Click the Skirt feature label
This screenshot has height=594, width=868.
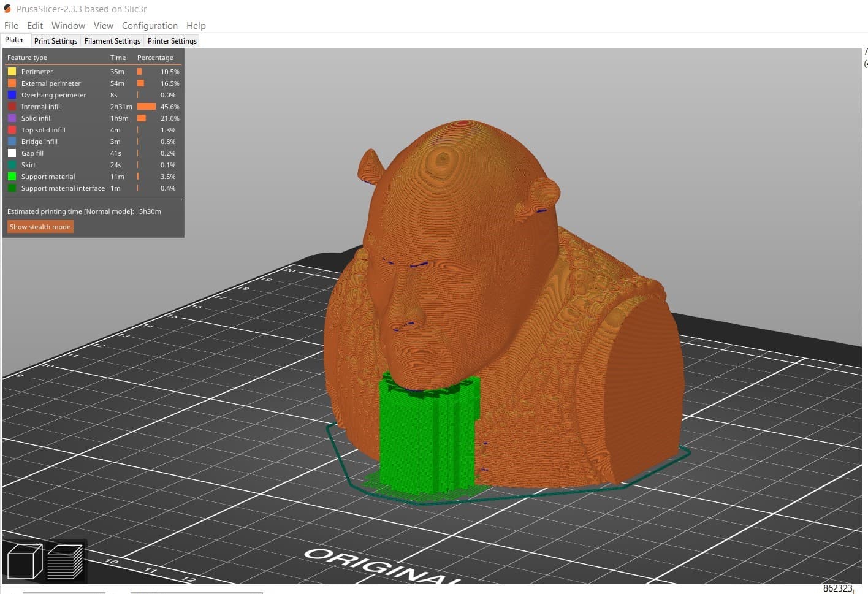[29, 165]
